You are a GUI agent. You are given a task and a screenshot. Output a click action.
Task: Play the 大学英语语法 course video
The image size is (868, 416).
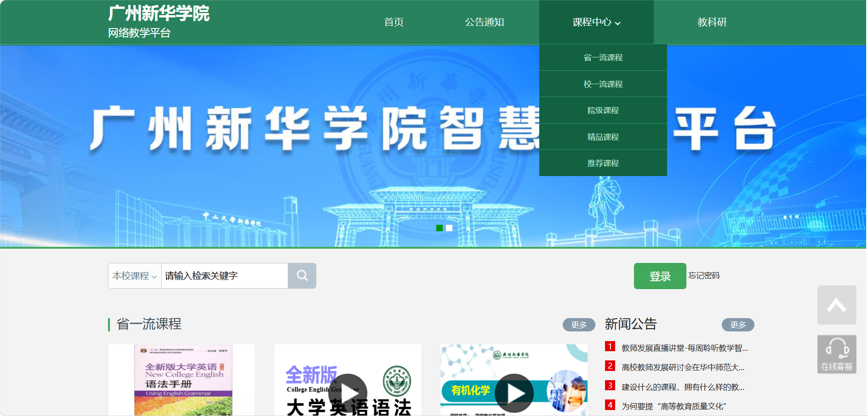click(348, 393)
